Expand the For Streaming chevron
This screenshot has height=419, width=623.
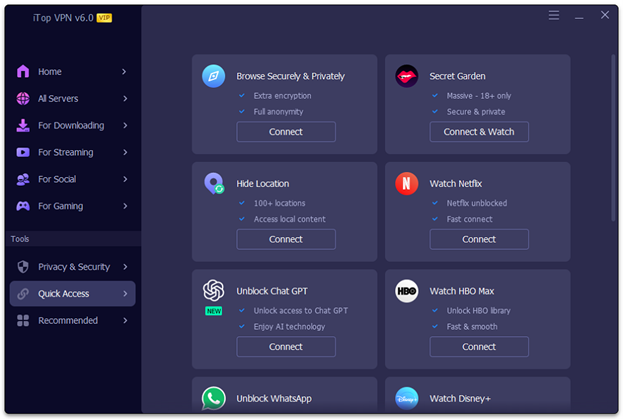coord(125,152)
